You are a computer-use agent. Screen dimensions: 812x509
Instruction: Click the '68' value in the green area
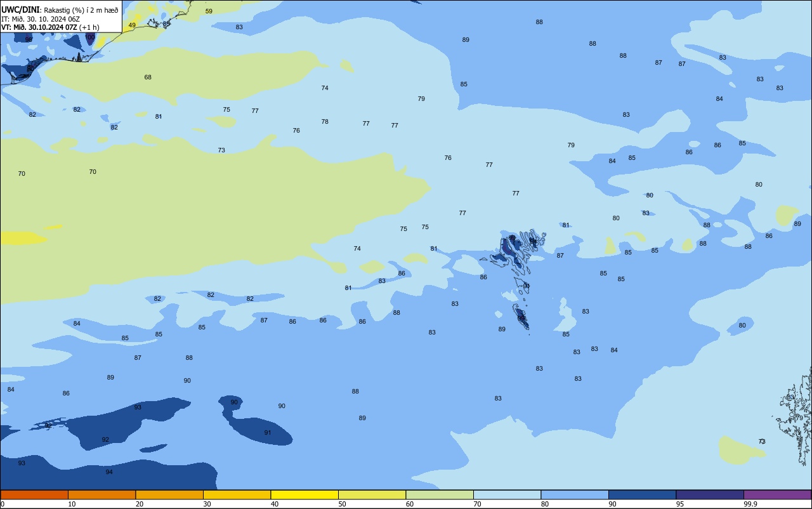coord(148,77)
